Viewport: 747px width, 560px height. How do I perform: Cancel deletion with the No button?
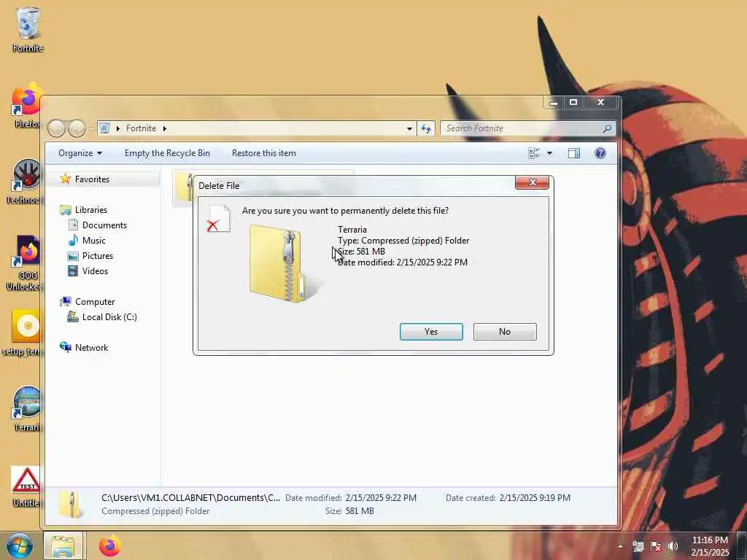(x=505, y=332)
